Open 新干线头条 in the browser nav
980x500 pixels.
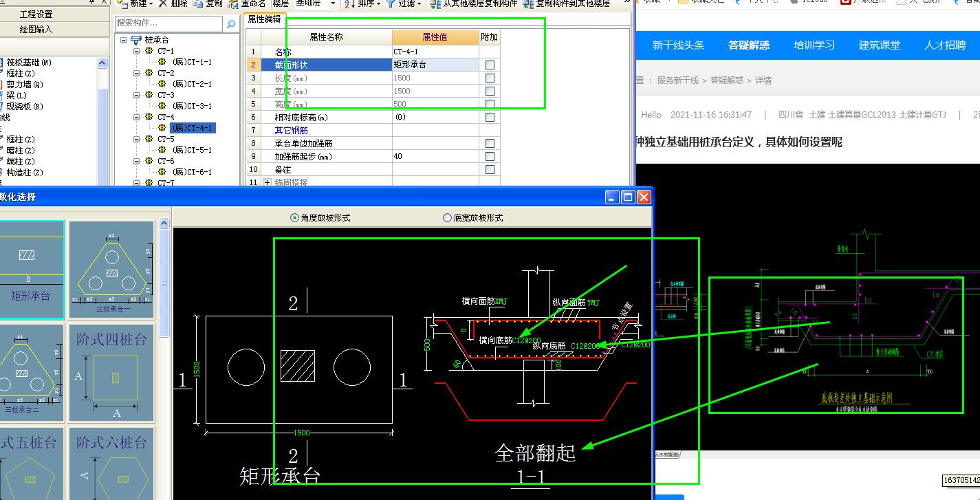[x=678, y=45]
